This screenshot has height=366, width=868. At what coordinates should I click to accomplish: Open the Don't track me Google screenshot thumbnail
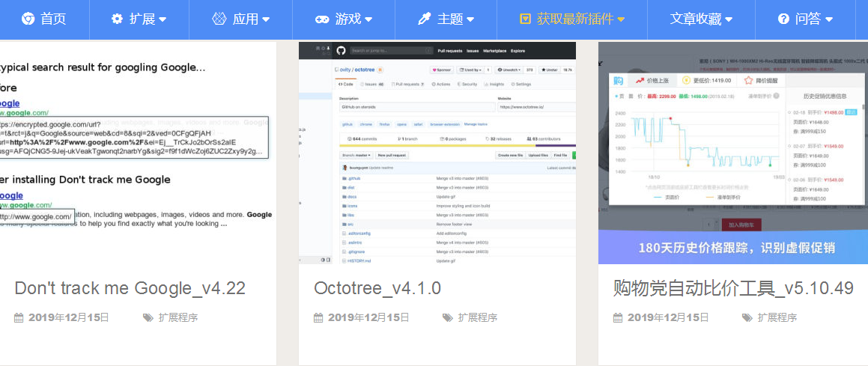click(138, 153)
